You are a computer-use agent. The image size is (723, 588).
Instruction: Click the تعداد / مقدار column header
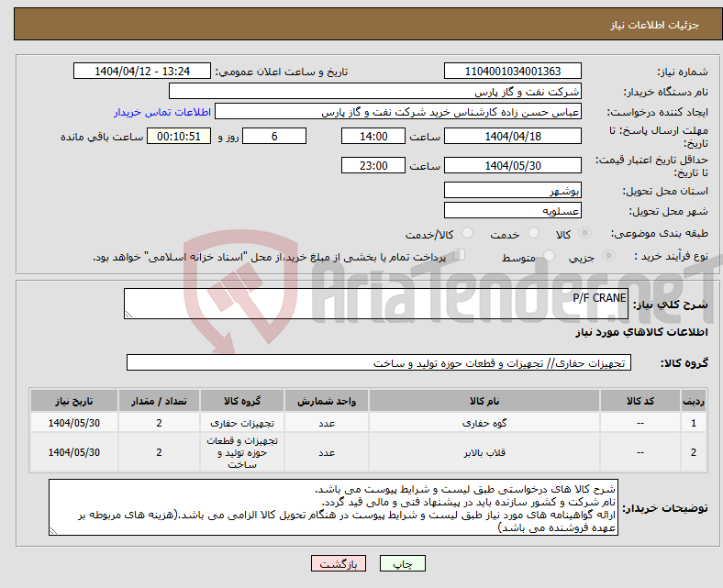(159, 401)
